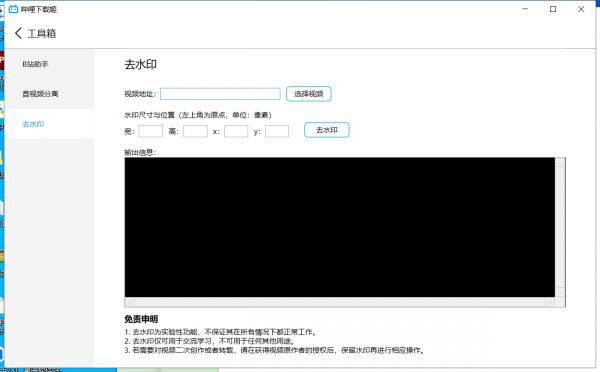Click inside the black output information area

(x=339, y=227)
